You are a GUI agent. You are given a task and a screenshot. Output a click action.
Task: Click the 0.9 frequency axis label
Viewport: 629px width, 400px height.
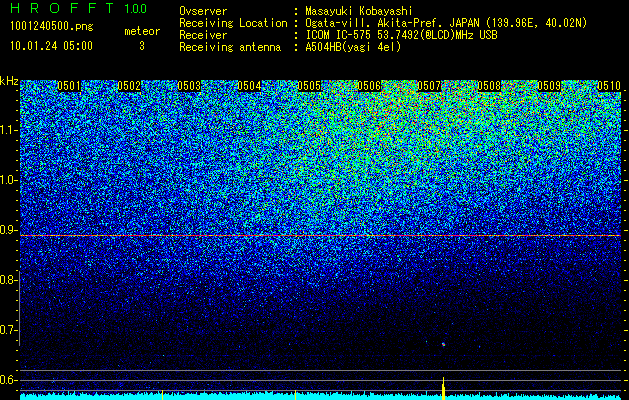(x=8, y=230)
